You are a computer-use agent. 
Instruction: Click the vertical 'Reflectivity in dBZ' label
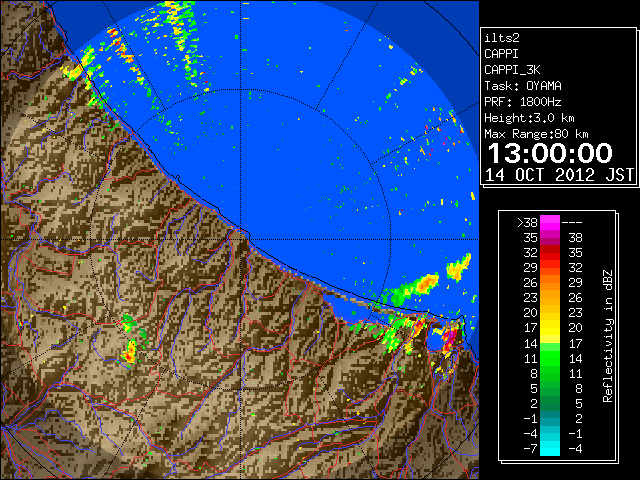pos(608,336)
